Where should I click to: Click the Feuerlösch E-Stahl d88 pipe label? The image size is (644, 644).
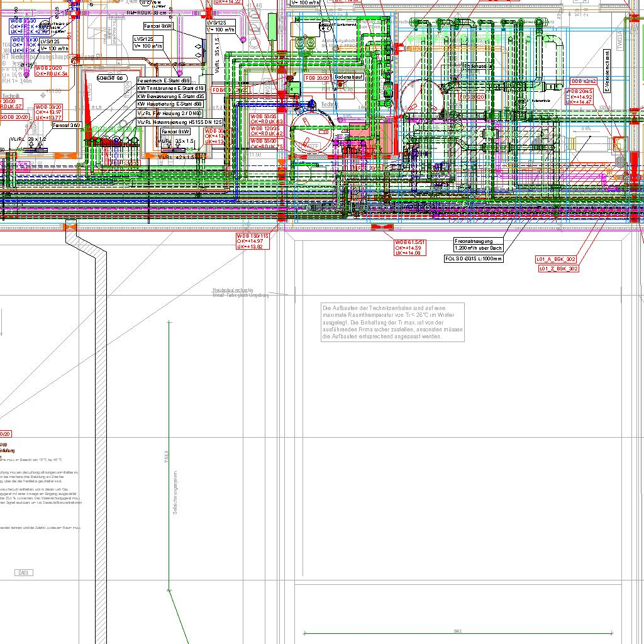(164, 81)
